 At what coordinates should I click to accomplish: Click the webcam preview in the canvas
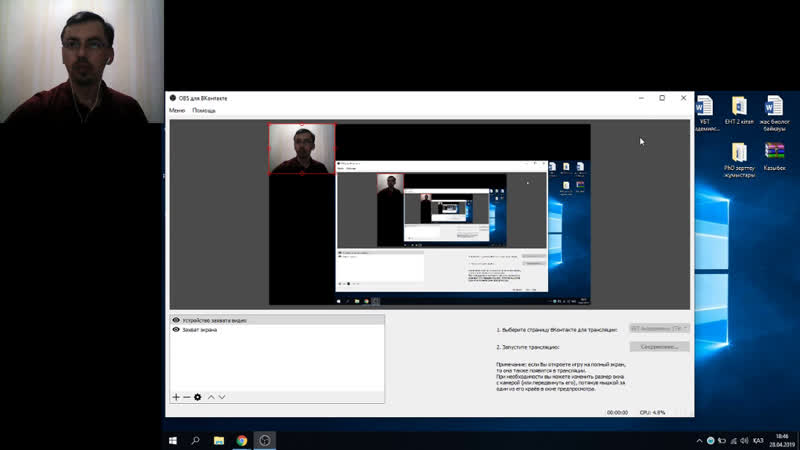point(302,149)
